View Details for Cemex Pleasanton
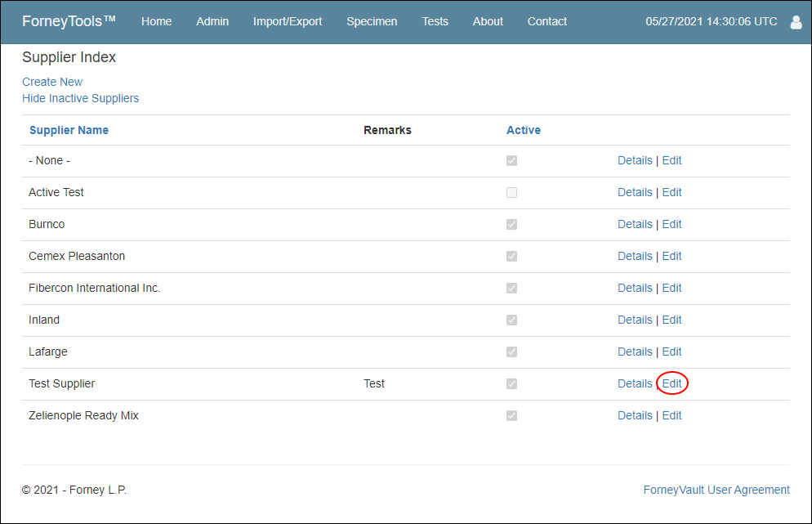812x524 pixels. pos(635,256)
